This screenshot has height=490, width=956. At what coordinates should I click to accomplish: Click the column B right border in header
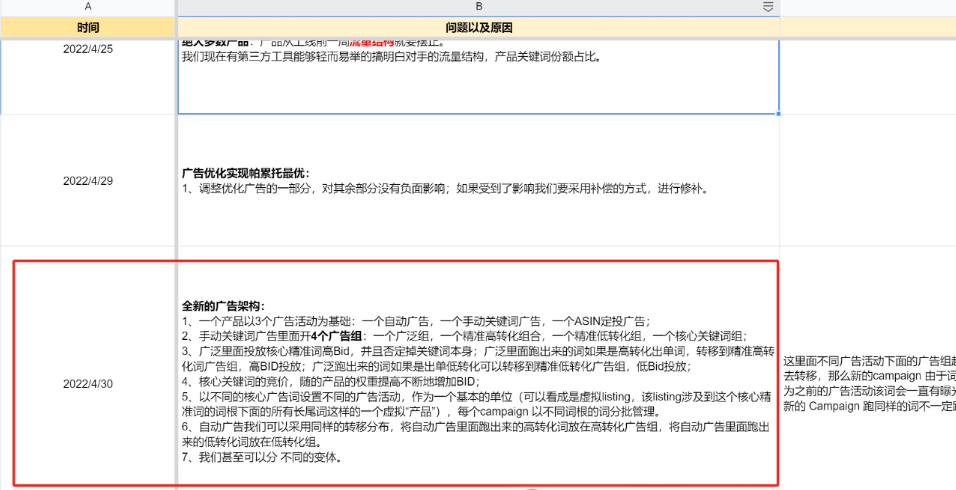[x=780, y=7]
